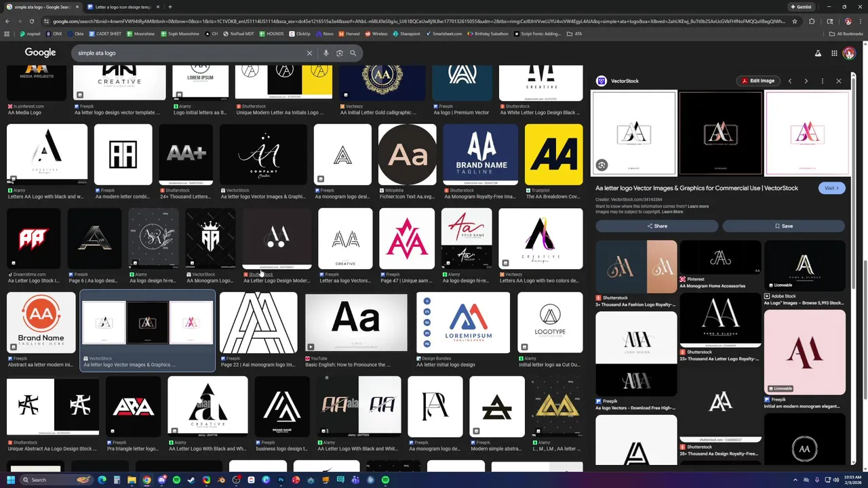The height and width of the screenshot is (488, 868).
Task: Open the Google account avatar
Action: (849, 53)
